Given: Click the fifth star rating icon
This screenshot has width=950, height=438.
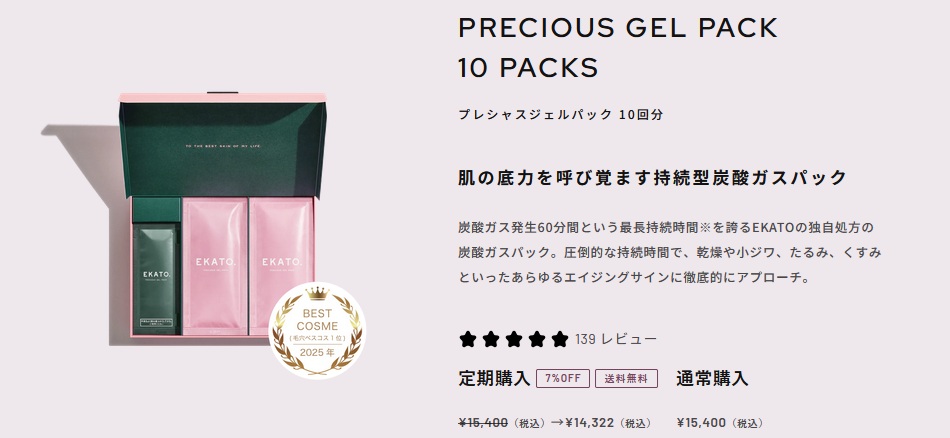Looking at the screenshot, I should tap(560, 339).
